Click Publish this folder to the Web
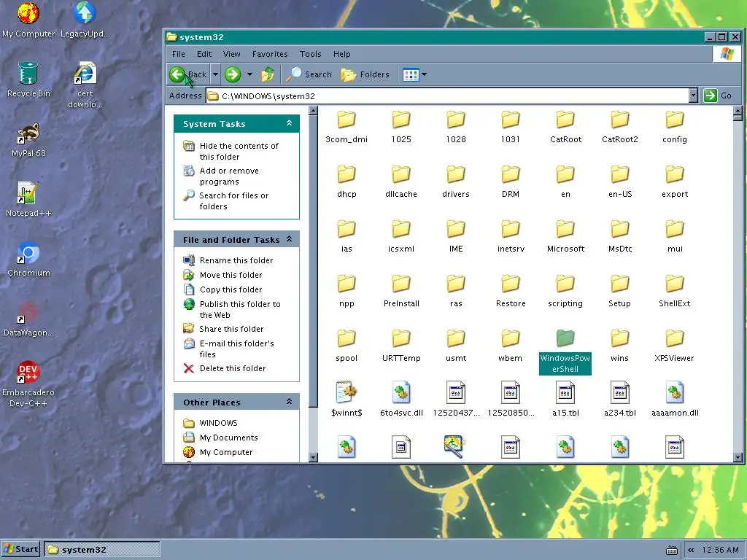 [232, 309]
